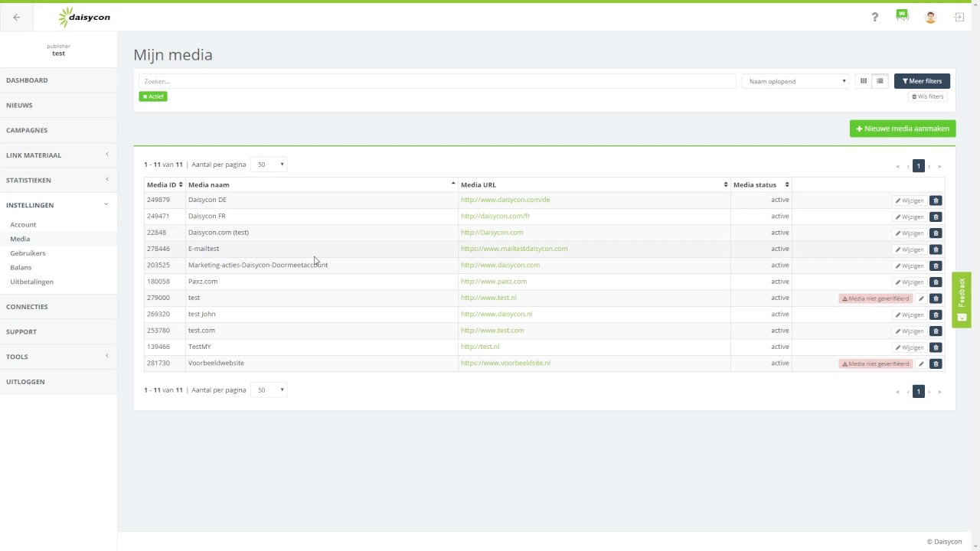Image resolution: width=980 pixels, height=551 pixels.
Task: Delete the Voorbeeldwebsite media entry
Action: (x=936, y=364)
